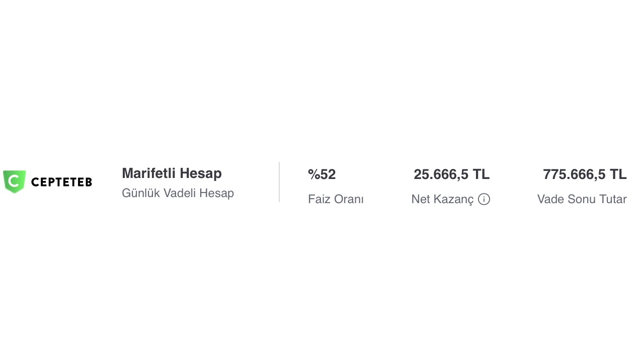
Task: Select the Vade Sonu Tutar label
Action: [x=582, y=199]
